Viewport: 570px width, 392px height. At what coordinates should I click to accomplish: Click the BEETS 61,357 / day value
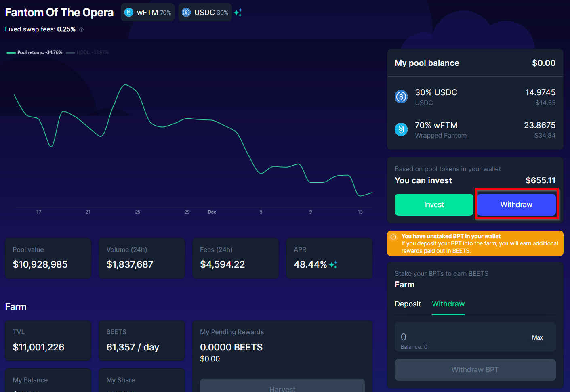point(133,347)
